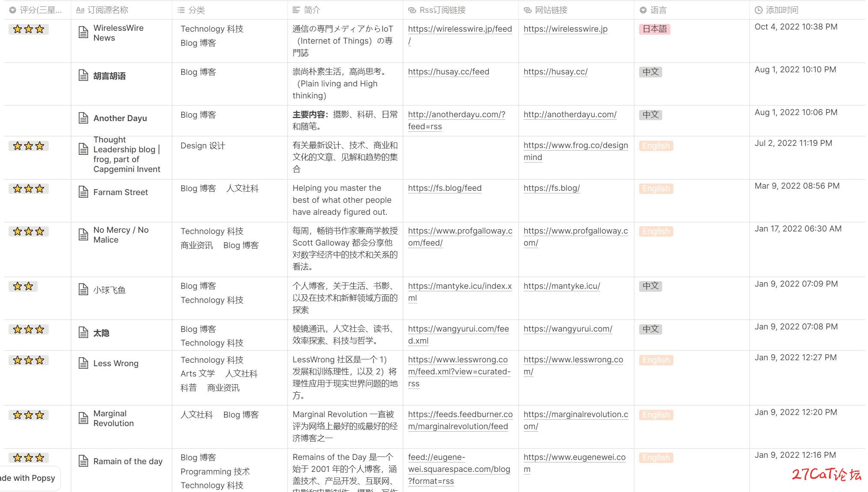The width and height of the screenshot is (868, 492).
Task: Open the Less Wrong page icon
Action: coord(83,363)
